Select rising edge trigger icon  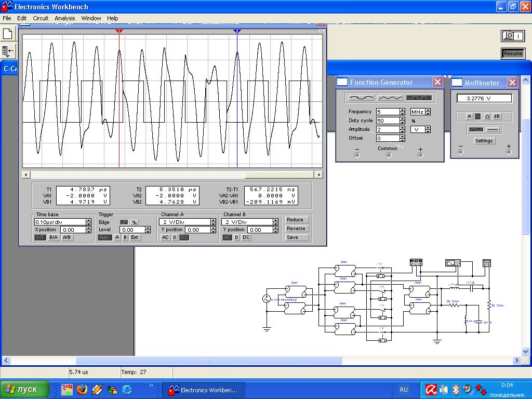tap(124, 222)
